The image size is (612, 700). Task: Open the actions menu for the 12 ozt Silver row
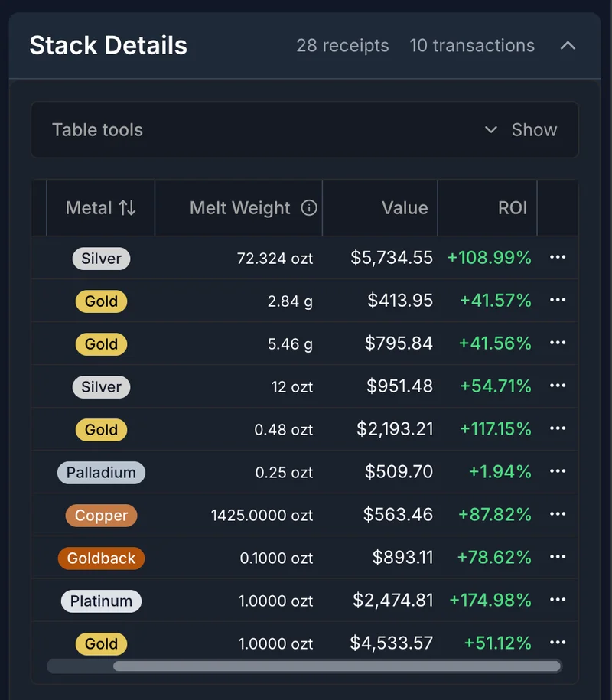pos(558,386)
